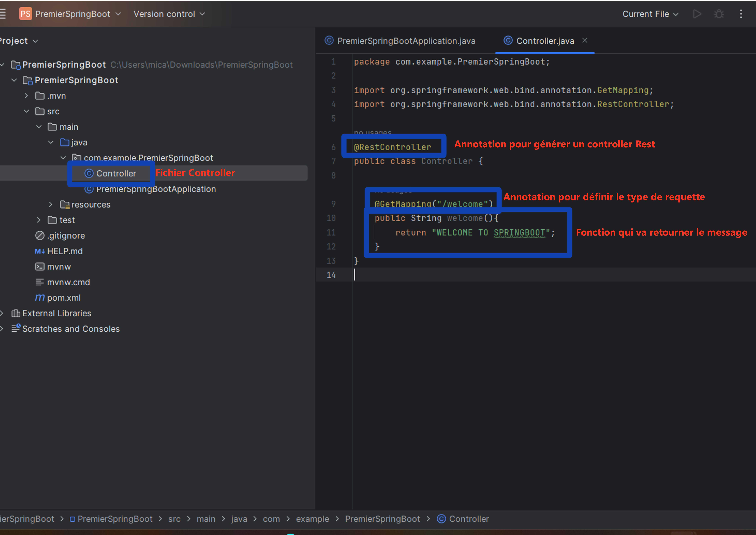756x535 pixels.
Task: Click the main folder icon
Action: click(x=52, y=127)
